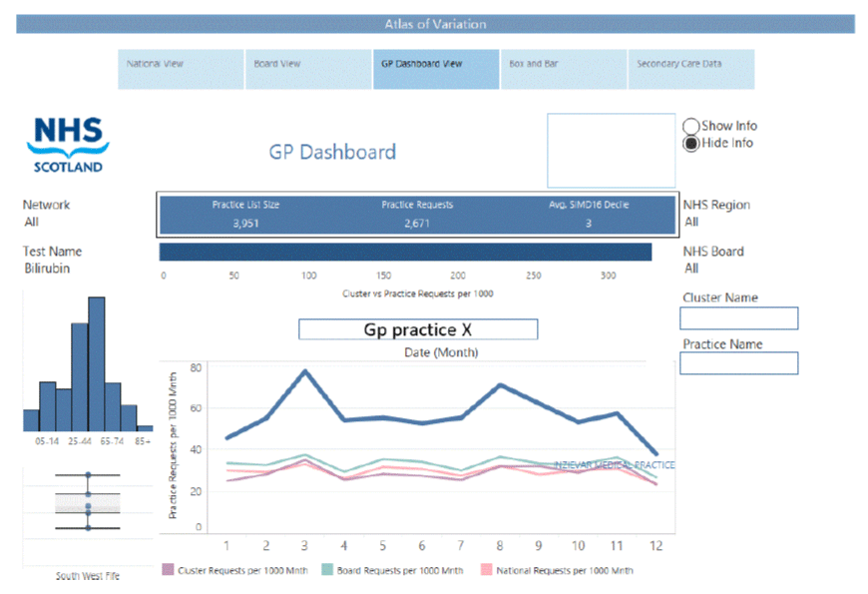Click the Avg. SIMD16 Decile value 3

(589, 224)
